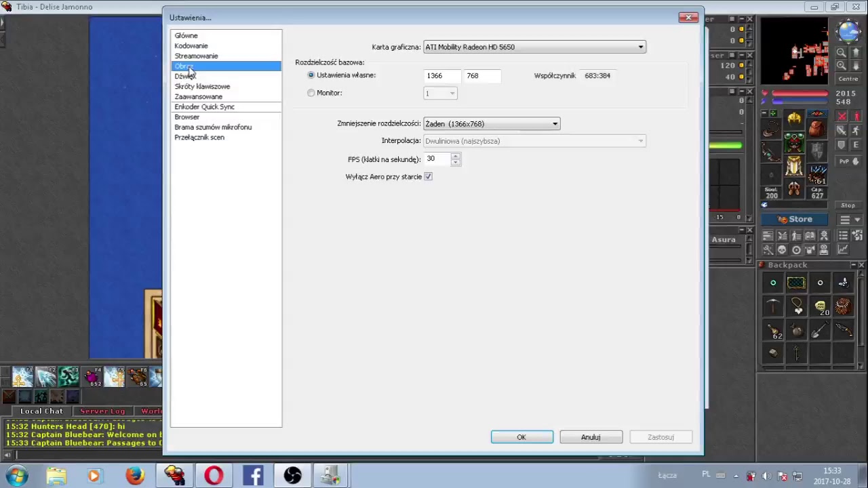Open the Monitor number dropdown

click(440, 94)
